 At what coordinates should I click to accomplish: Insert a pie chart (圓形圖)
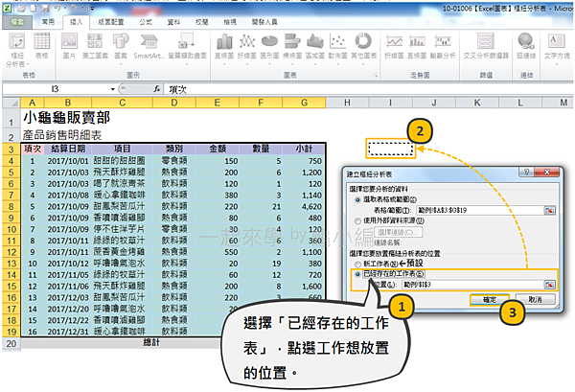(x=269, y=48)
